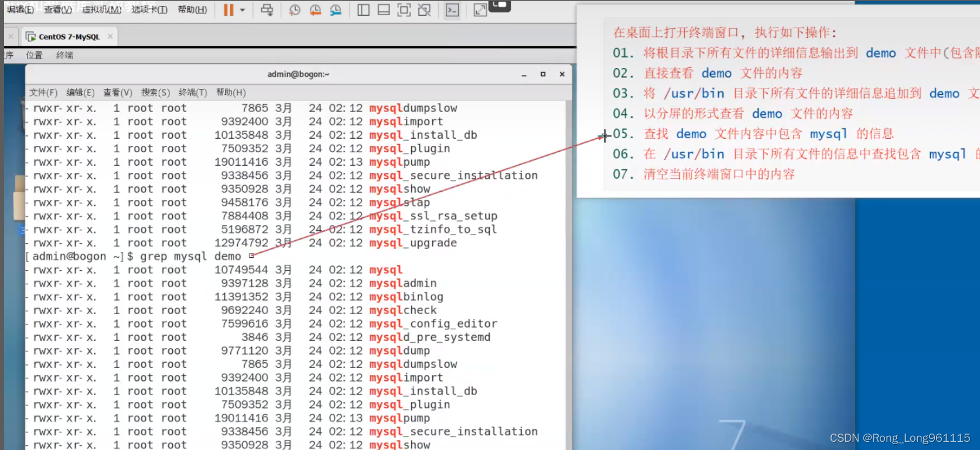Open VMware 帮助(H) menu
The height and width of the screenshot is (450, 980).
tap(192, 9)
